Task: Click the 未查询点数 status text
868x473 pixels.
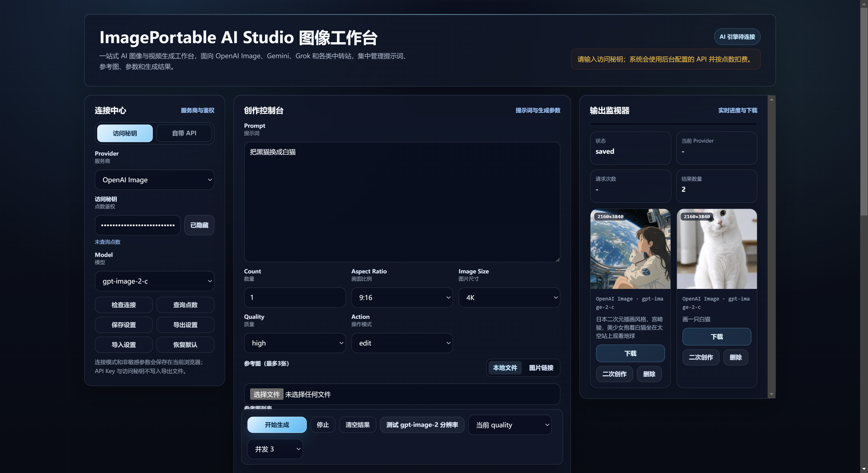Action: pyautogui.click(x=108, y=242)
